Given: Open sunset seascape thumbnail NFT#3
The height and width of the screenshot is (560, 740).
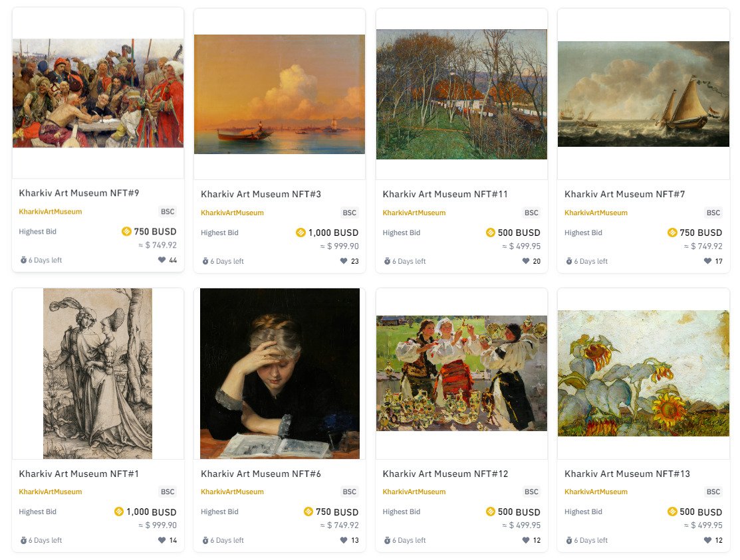Looking at the screenshot, I should 279,94.
